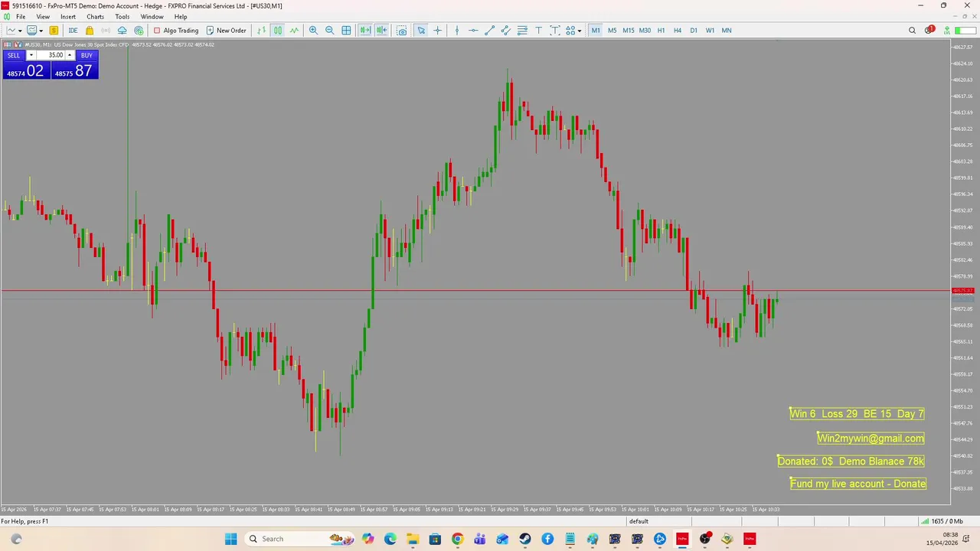Select the trendline tool

click(490, 31)
